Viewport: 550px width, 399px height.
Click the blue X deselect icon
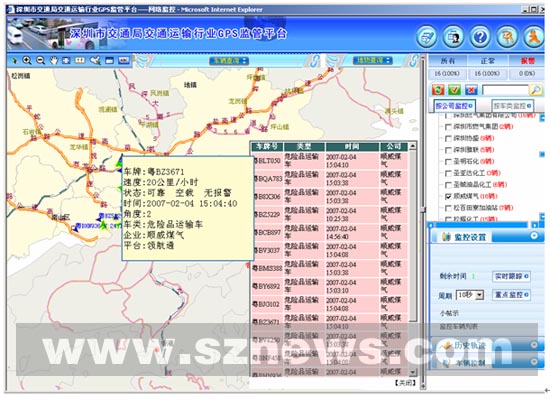[x=471, y=90]
